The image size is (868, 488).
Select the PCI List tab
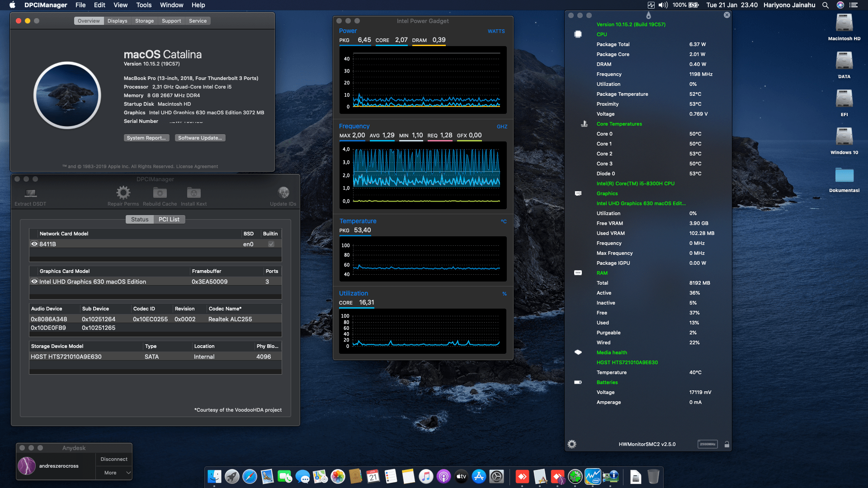coord(169,219)
